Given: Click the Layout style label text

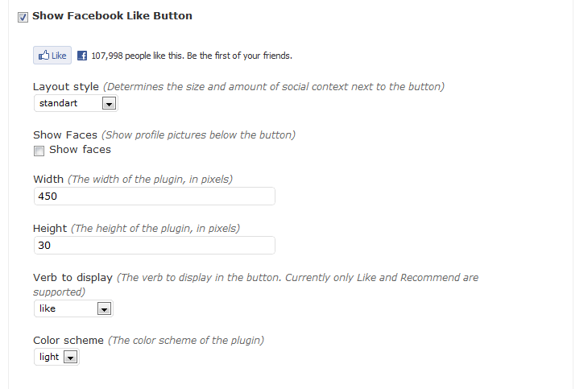Looking at the screenshot, I should (66, 87).
